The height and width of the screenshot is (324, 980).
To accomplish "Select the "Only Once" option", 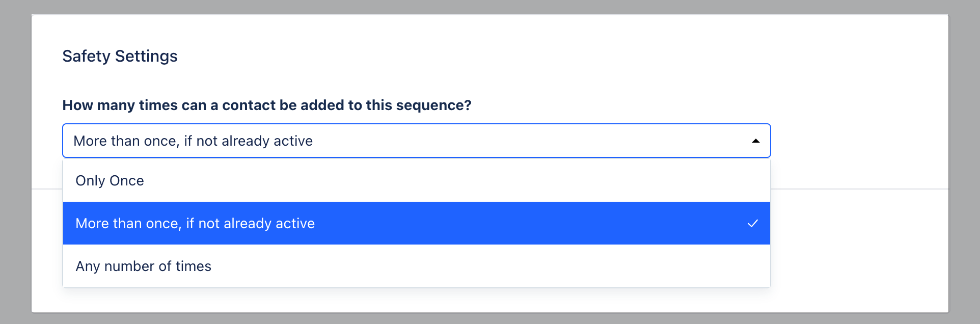I will pos(110,181).
